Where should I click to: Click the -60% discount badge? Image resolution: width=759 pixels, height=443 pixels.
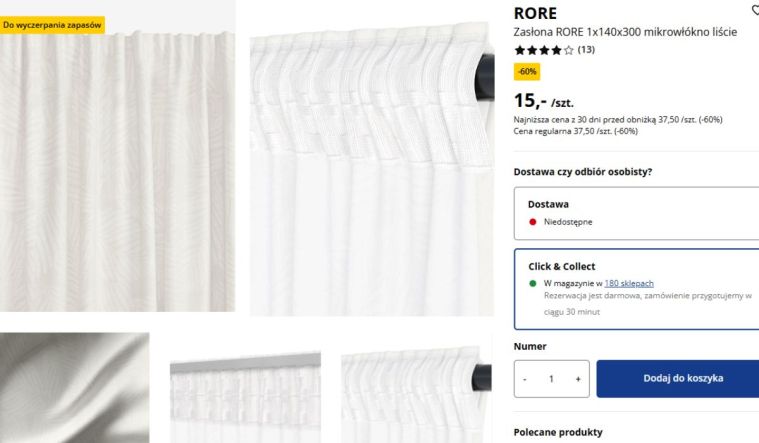[527, 72]
